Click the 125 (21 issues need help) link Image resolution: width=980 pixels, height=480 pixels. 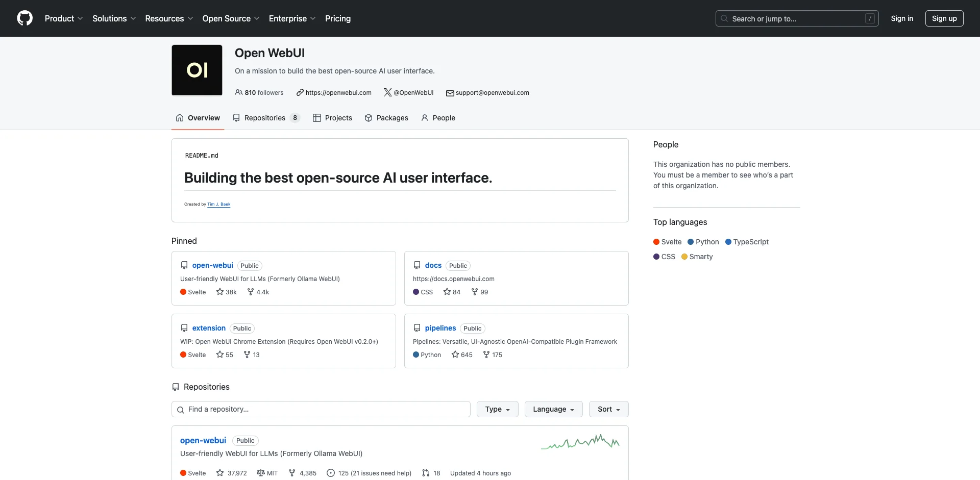click(369, 473)
